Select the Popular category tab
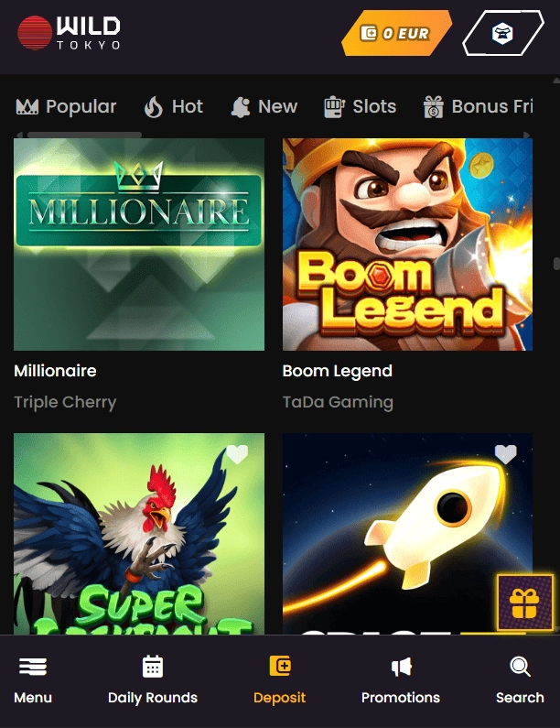Screen dimensions: 560x728 (x=67, y=107)
